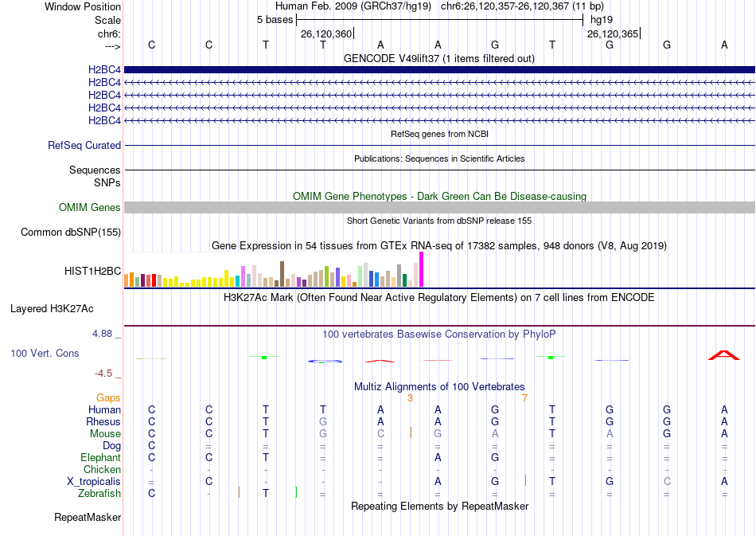
Task: Click the chr6:26,120,357-26,120,367 (11 bp) position text
Action: pyautogui.click(x=522, y=6)
